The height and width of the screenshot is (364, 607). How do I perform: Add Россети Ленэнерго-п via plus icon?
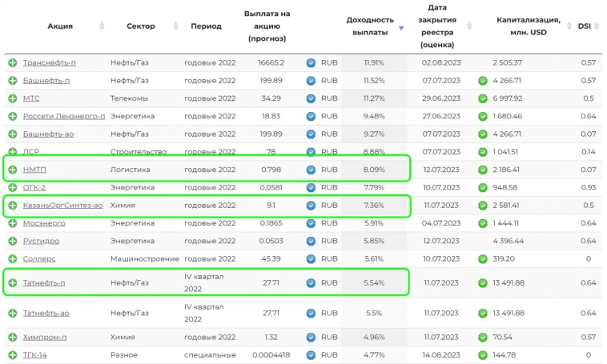(x=13, y=116)
